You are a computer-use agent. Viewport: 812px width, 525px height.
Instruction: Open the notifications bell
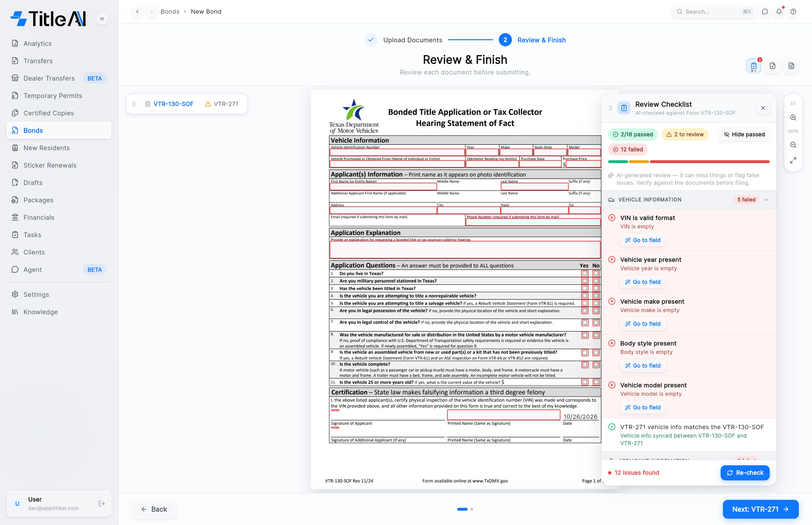click(x=779, y=12)
